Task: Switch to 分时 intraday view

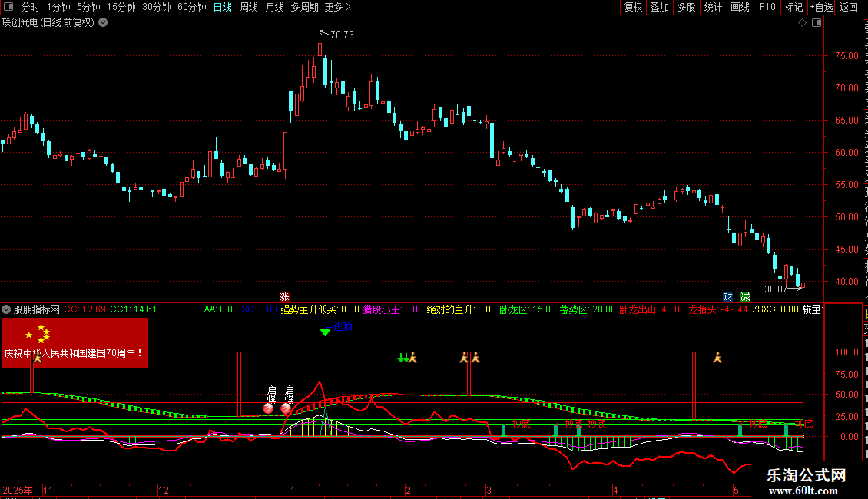Action: (x=31, y=7)
